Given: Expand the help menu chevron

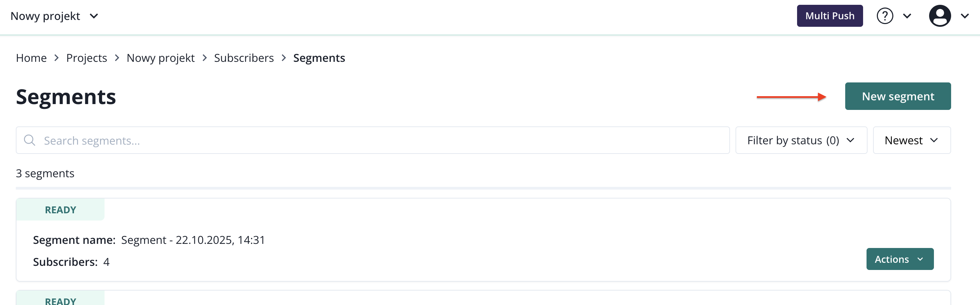Looking at the screenshot, I should [907, 16].
